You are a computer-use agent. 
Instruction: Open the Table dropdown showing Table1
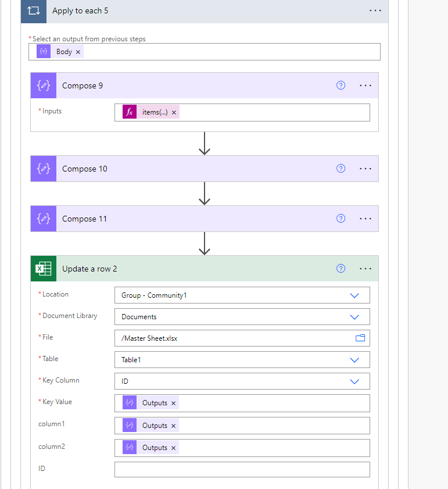[x=354, y=360]
